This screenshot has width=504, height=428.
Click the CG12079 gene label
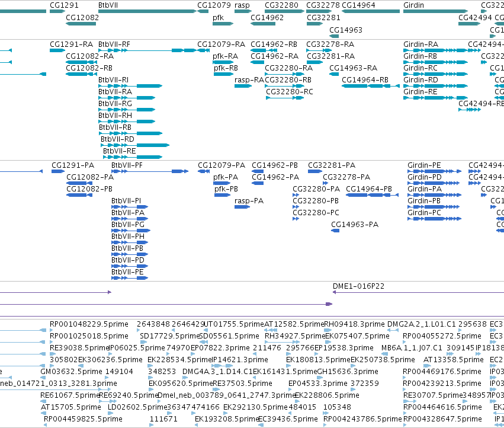coord(214,5)
